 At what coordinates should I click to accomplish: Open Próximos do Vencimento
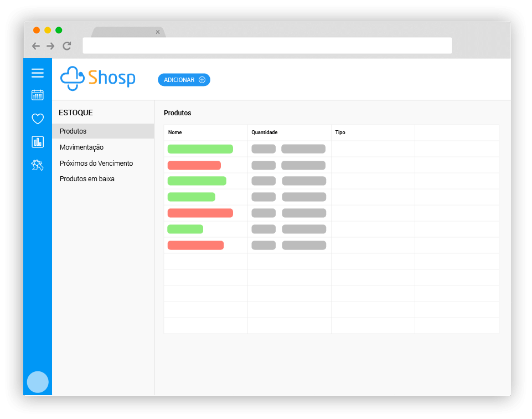[96, 163]
